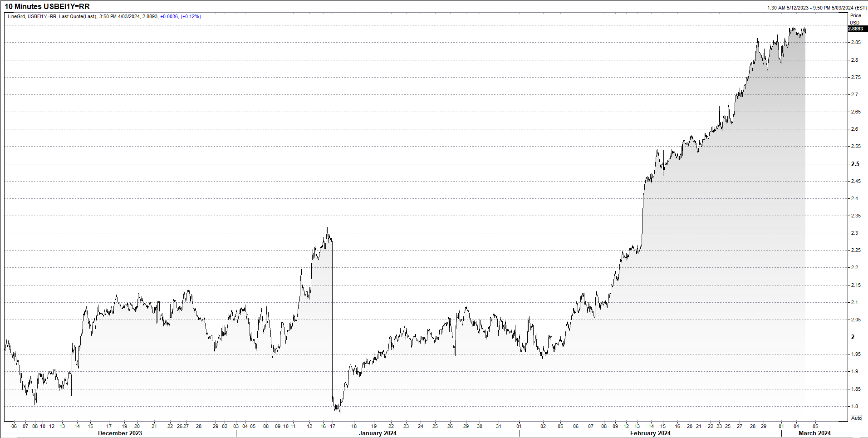Click the bold 2 price axis label
The height and width of the screenshot is (438, 868).
pos(853,337)
